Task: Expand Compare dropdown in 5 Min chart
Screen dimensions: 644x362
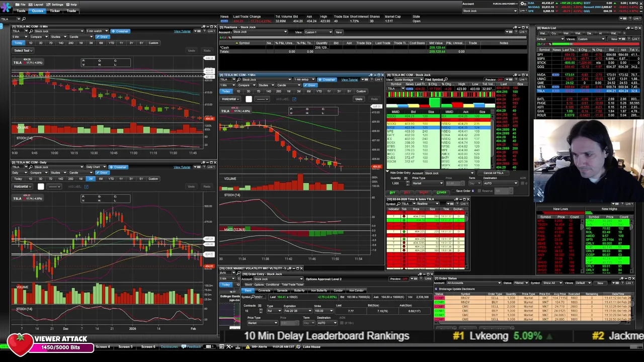Action: pos(39,37)
